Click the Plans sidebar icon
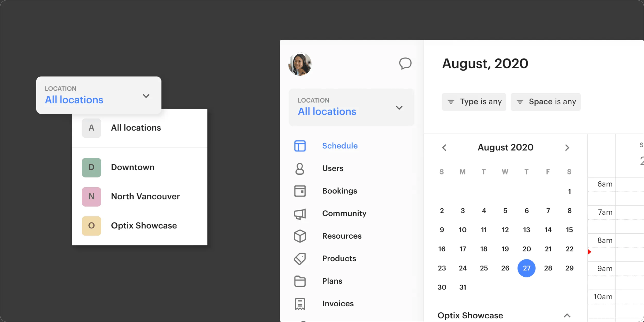 (x=300, y=281)
